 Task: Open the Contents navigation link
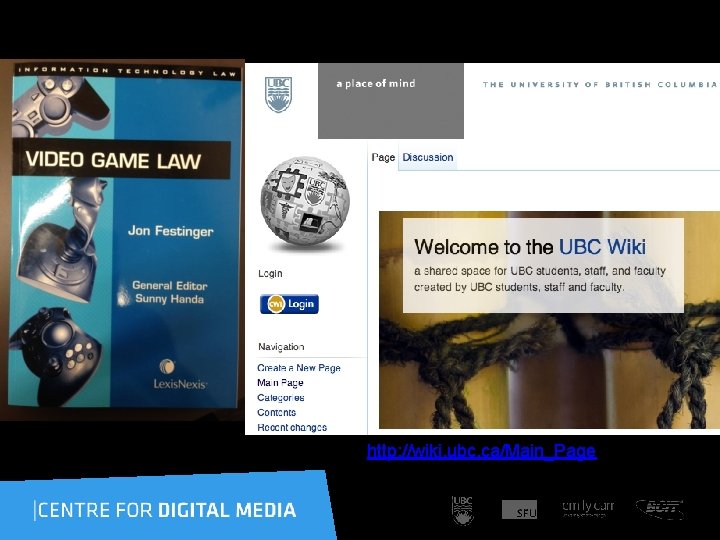(x=276, y=412)
